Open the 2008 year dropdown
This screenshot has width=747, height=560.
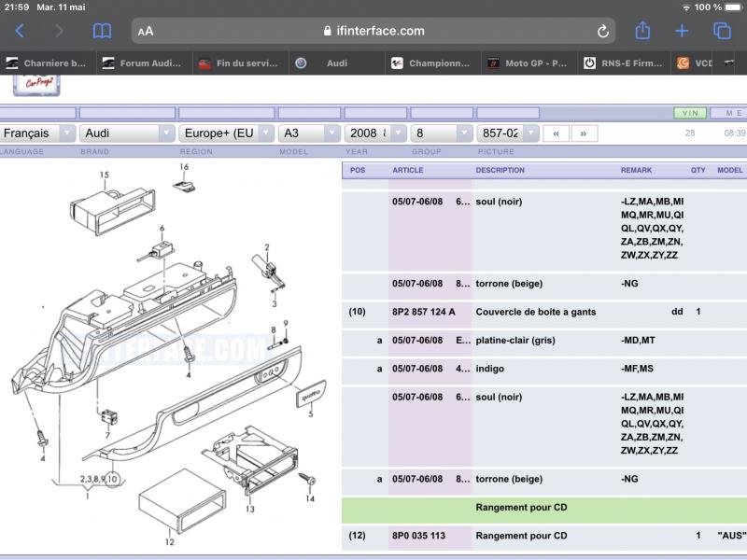pyautogui.click(x=375, y=133)
